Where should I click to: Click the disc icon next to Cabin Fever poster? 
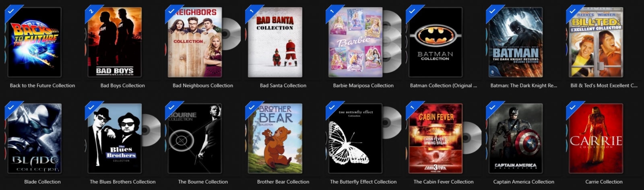(472, 138)
